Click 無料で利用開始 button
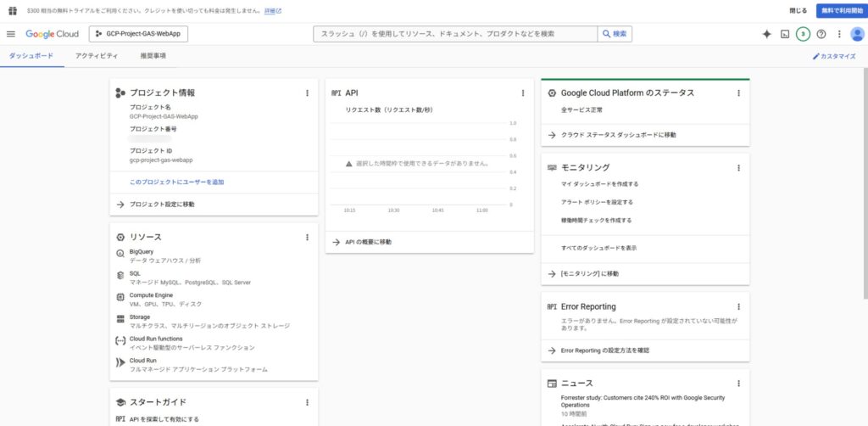This screenshot has width=868, height=426. (x=842, y=10)
